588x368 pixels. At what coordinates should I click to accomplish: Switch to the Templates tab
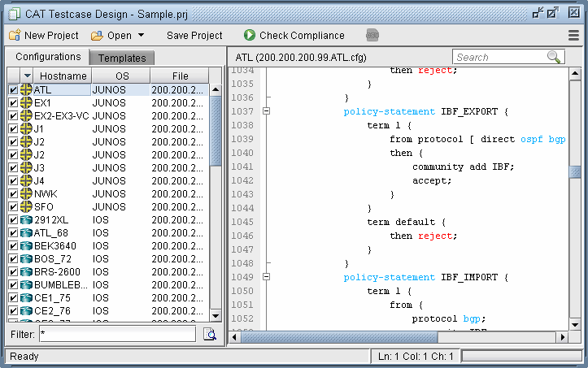122,58
